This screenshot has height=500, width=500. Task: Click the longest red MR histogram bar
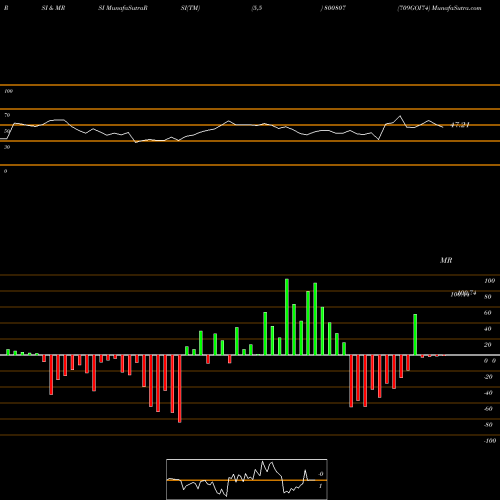pyautogui.click(x=180, y=389)
